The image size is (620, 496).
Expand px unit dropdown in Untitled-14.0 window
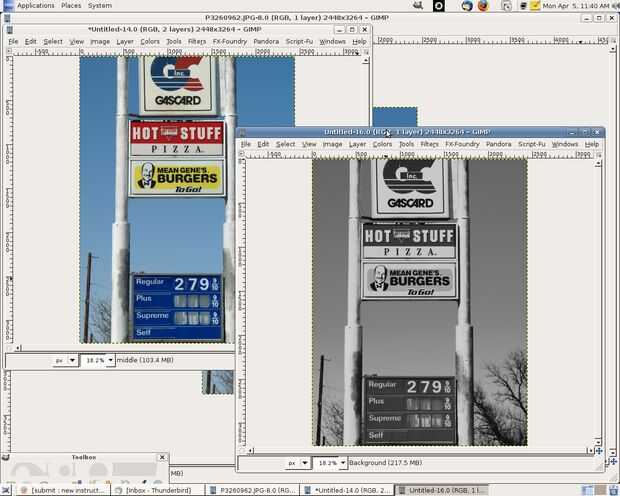(x=72, y=360)
